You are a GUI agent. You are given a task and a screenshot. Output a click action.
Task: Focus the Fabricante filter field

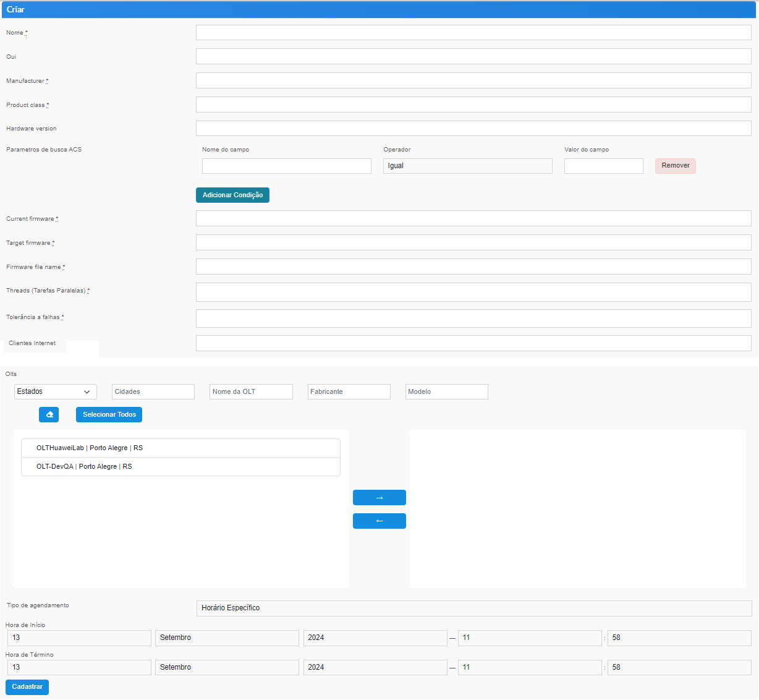pos(349,392)
